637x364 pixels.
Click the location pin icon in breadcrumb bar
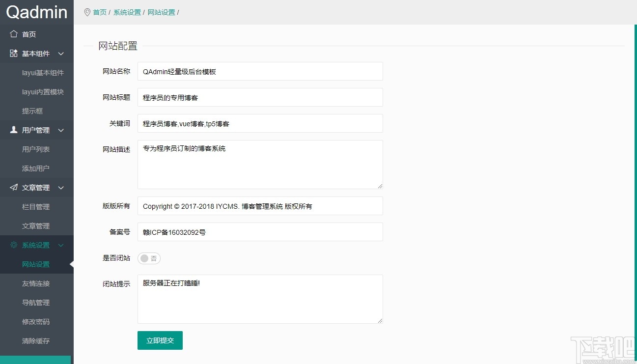[x=87, y=12]
